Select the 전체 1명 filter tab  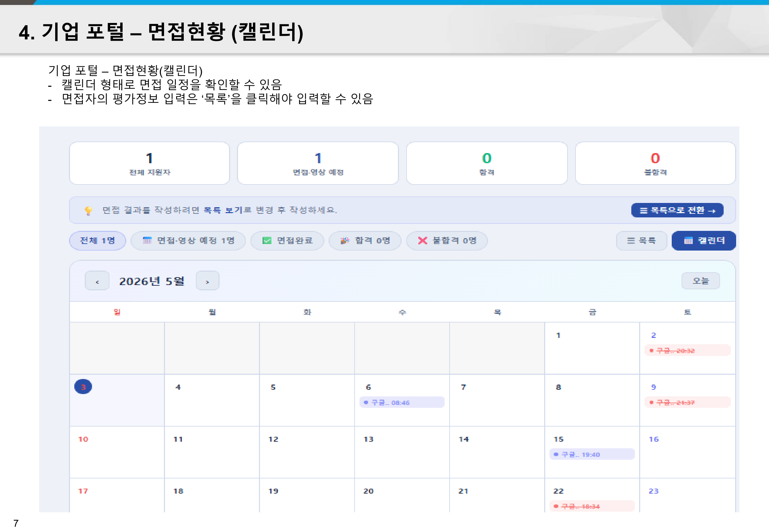click(x=97, y=240)
